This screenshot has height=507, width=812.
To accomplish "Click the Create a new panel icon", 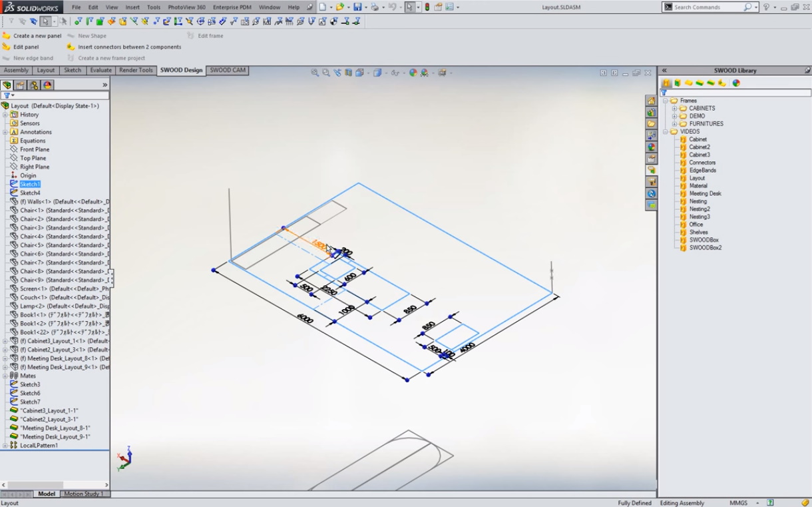I will (x=7, y=36).
